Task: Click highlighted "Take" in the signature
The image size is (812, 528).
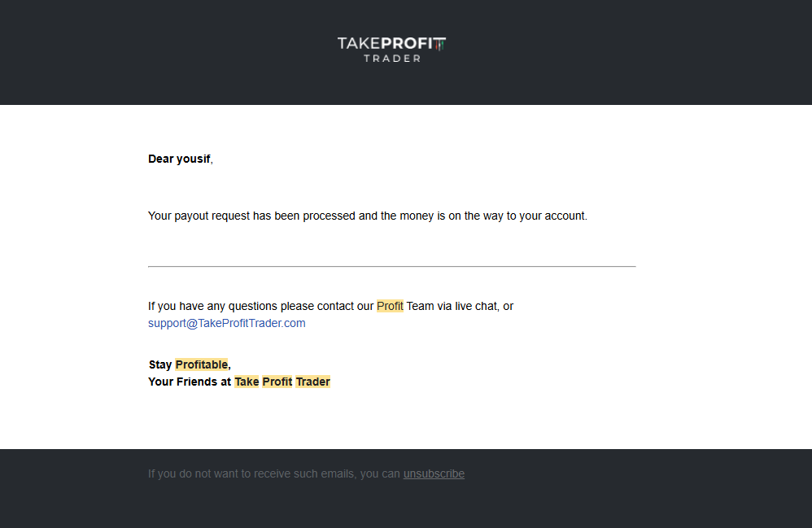Action: point(247,382)
